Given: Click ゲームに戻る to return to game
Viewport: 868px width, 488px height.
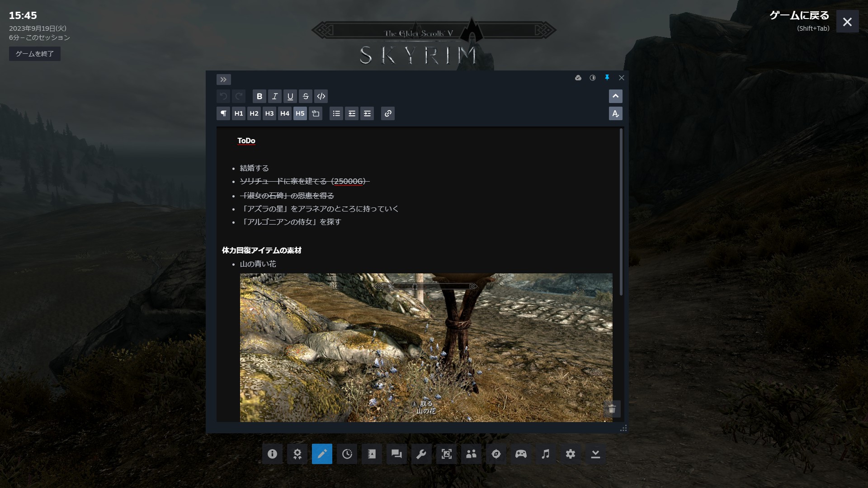Looking at the screenshot, I should click(x=799, y=16).
